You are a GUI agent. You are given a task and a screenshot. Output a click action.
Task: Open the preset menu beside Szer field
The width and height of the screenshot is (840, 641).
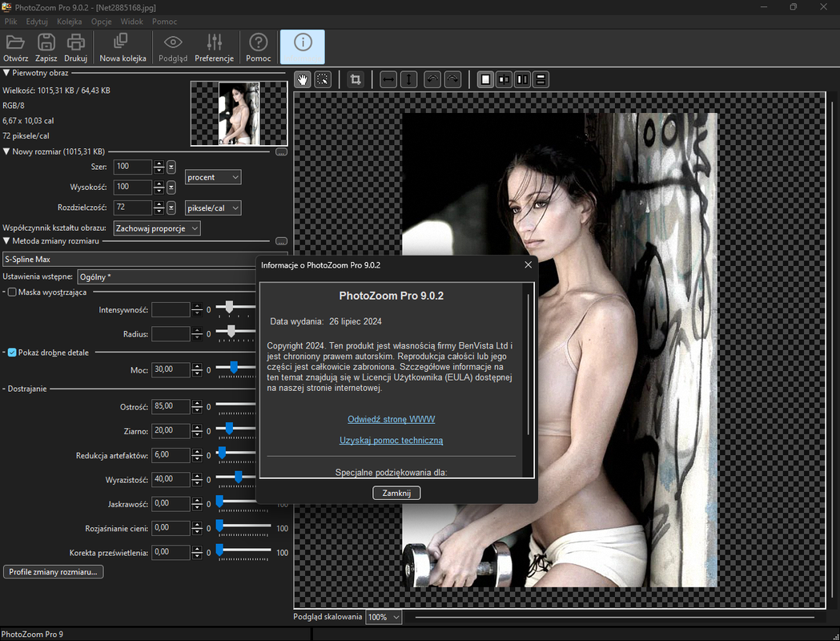point(171,167)
